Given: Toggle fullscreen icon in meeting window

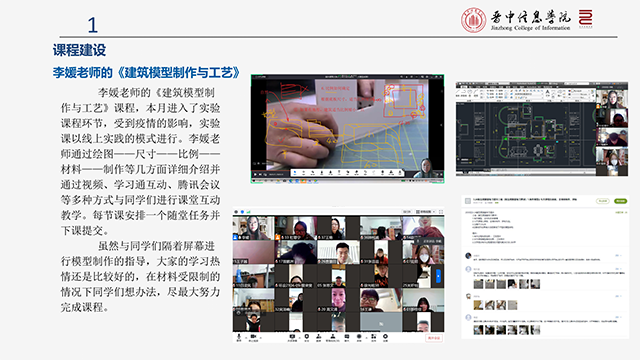Looking at the screenshot, I should [441, 212].
